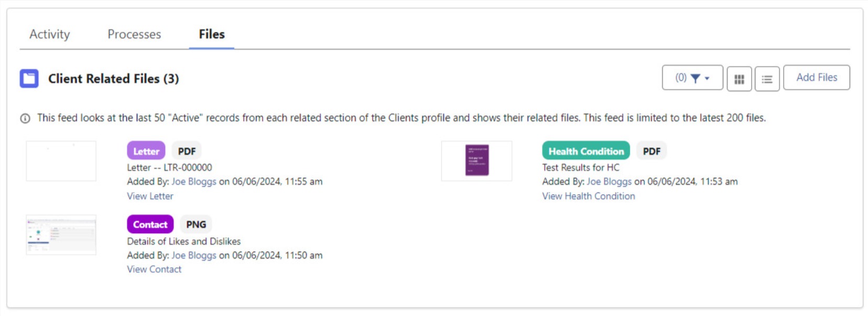The image size is (868, 316).
Task: Switch to the Processes tab
Action: pos(134,35)
